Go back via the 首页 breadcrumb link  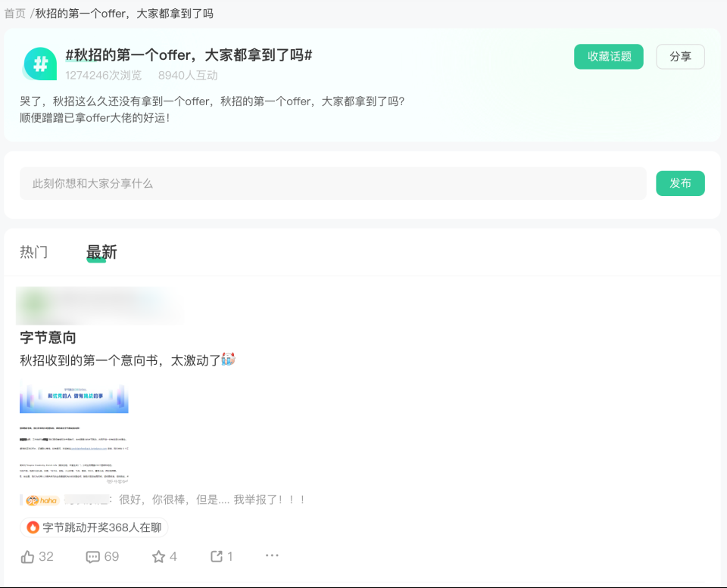coord(15,12)
